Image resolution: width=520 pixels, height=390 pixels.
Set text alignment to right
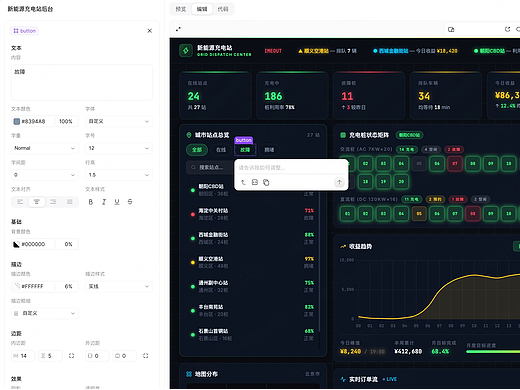[x=53, y=202]
